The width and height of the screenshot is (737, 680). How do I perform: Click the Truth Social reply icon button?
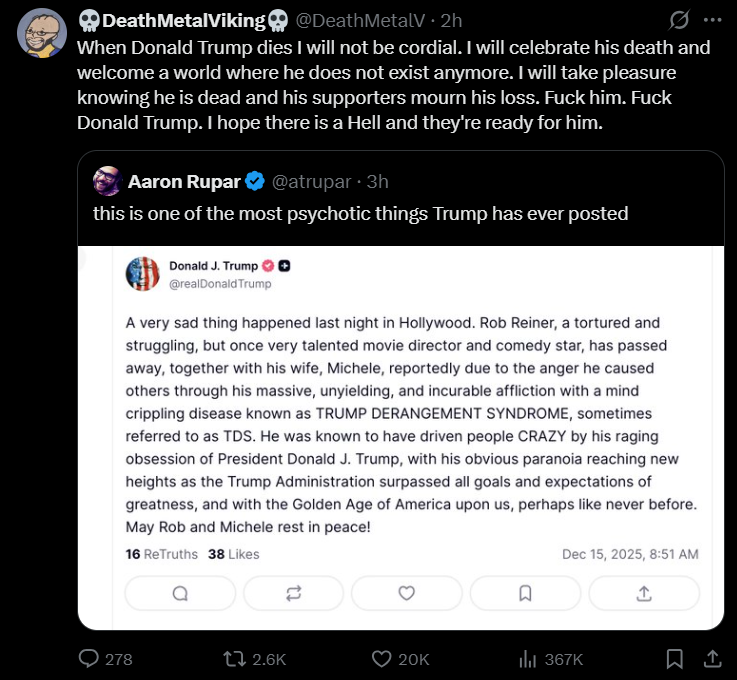180,593
